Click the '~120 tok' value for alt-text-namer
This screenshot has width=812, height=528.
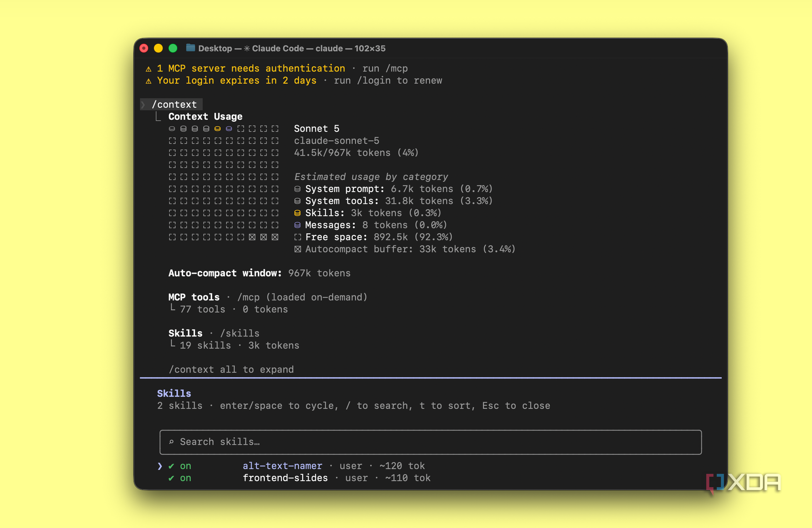coord(402,466)
